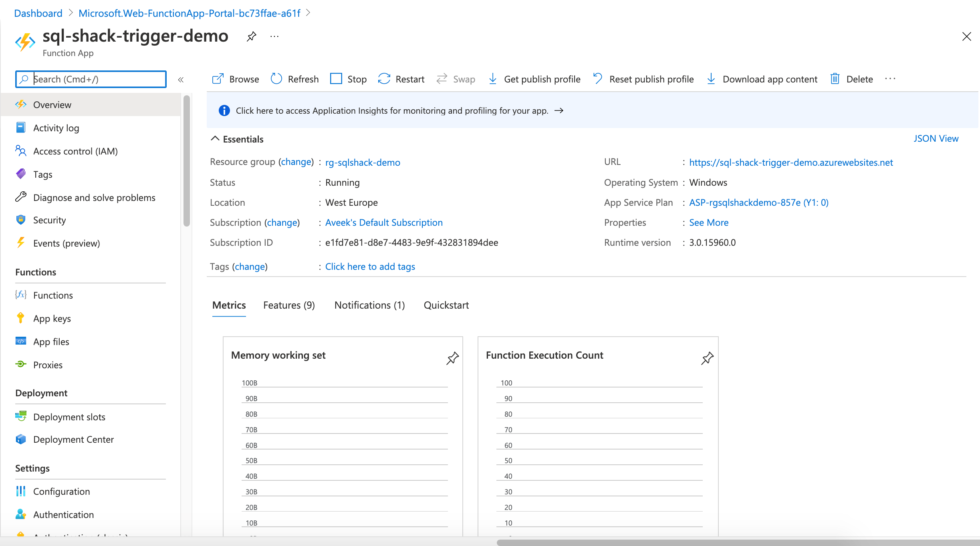
Task: Open the Functions sidebar section
Action: coord(53,295)
